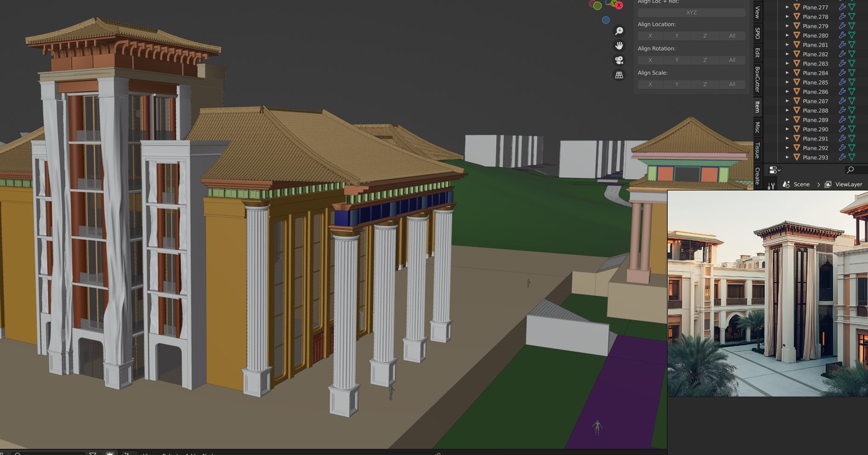
Task: Select Plane.292 name in the outliner
Action: point(816,148)
